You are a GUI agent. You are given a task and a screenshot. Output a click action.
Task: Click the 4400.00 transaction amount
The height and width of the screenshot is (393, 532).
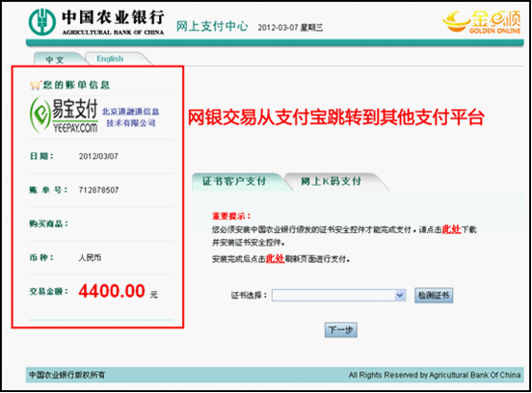tap(112, 291)
